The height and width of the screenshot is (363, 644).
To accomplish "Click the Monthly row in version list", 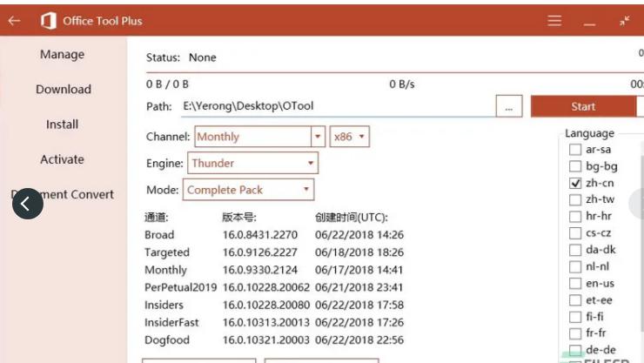I will point(274,270).
